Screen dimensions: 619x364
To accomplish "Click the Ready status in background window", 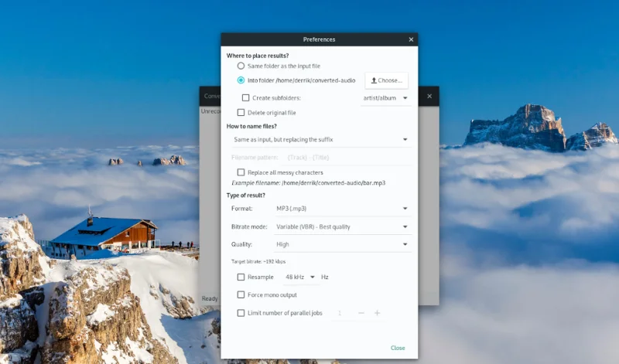I will click(210, 298).
